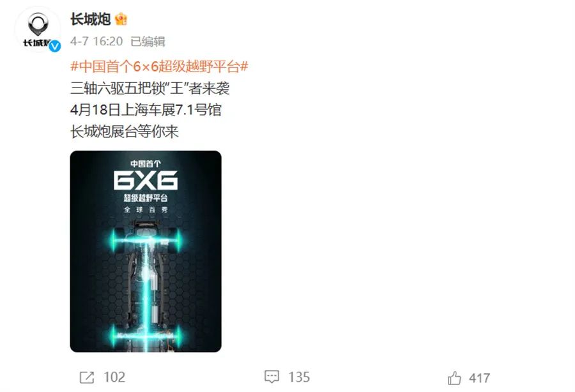Click the text line 三轴六驱五把锁"王"者来袭

click(x=150, y=88)
